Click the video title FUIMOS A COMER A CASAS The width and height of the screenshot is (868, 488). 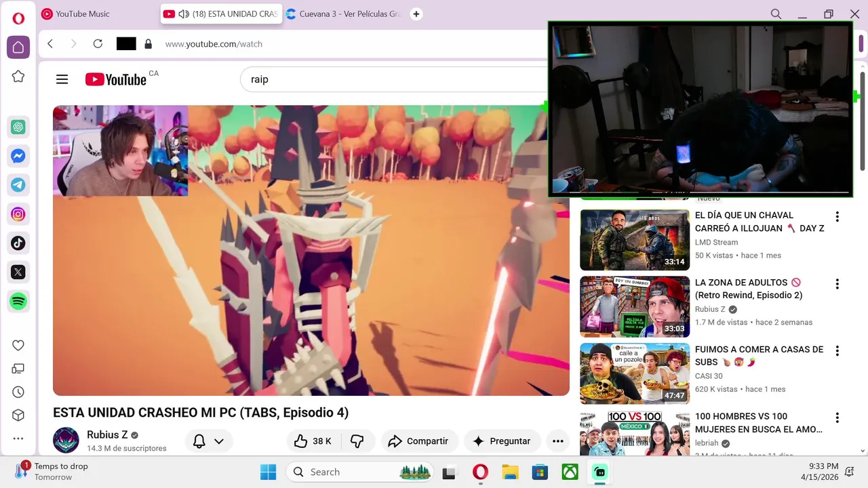[759, 356]
